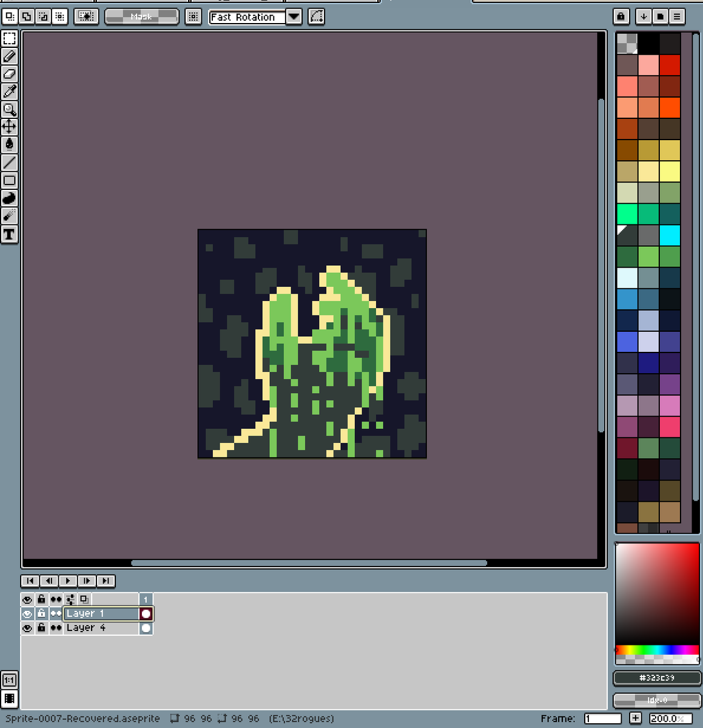
Task: Open the #323c39 foreground color field
Action: click(x=657, y=678)
